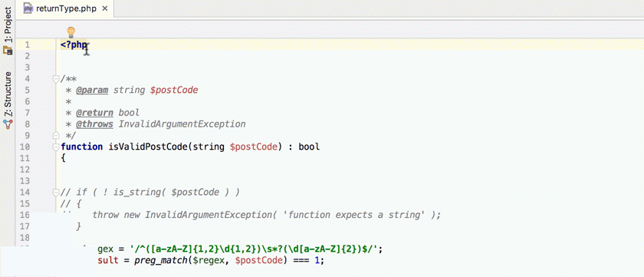644x277 pixels.
Task: Click the isValidPostCode function name
Action: [148, 147]
